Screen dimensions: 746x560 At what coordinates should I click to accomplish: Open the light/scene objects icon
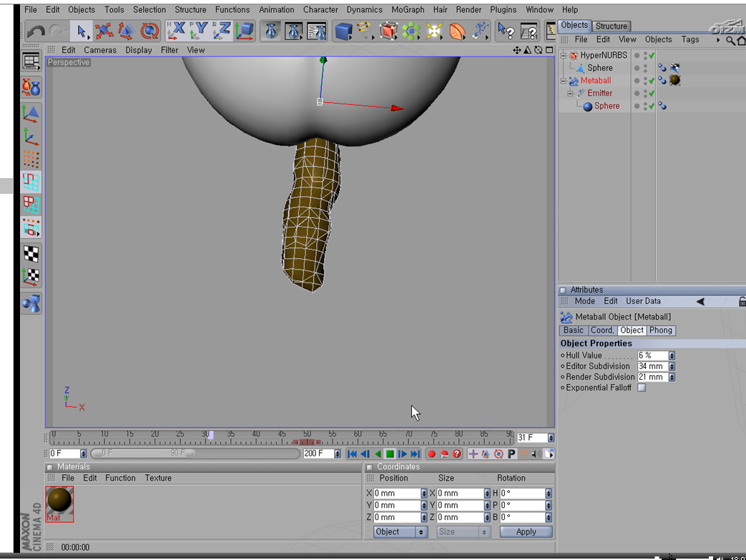point(434,31)
